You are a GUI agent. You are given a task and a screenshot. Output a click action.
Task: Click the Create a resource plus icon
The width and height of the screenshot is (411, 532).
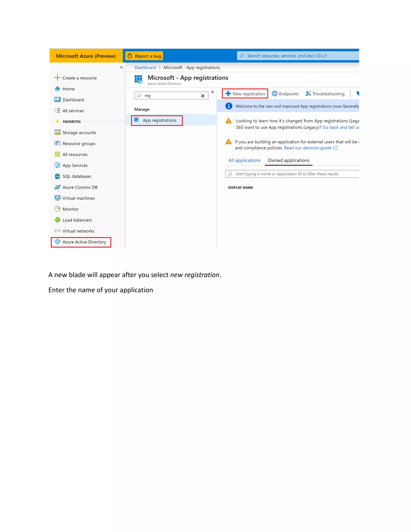coord(57,78)
